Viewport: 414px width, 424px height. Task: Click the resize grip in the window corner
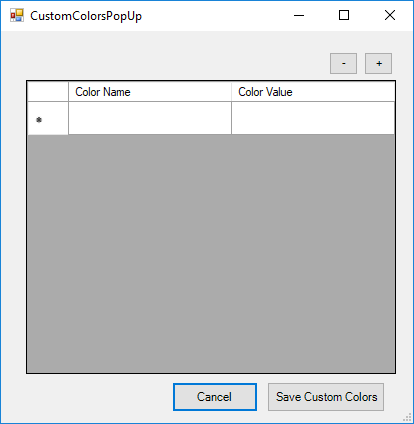click(x=408, y=418)
